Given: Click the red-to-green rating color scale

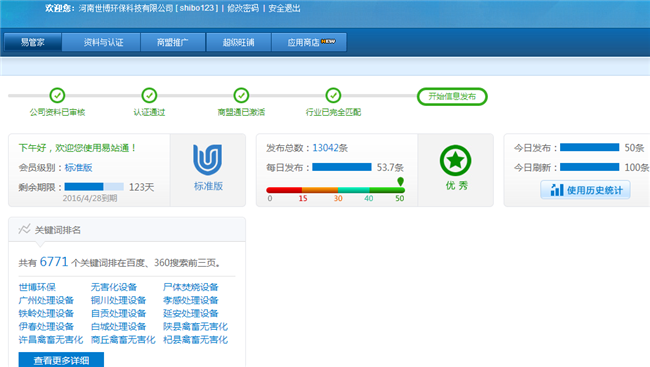Looking at the screenshot, I should click(x=335, y=190).
